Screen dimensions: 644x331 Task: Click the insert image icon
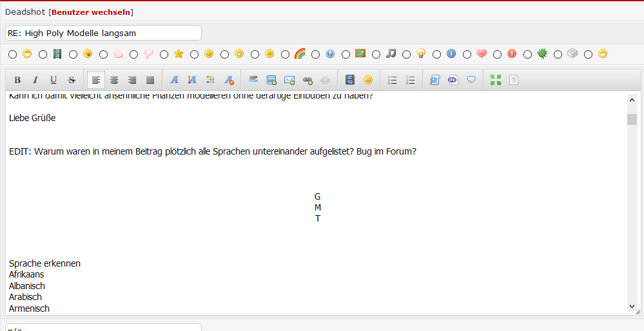[x=271, y=80]
